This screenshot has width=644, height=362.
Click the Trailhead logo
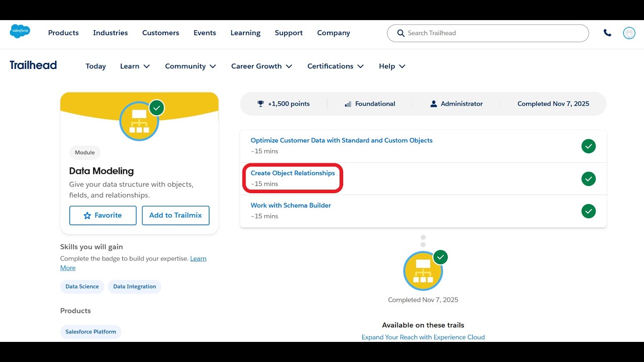[x=33, y=65]
